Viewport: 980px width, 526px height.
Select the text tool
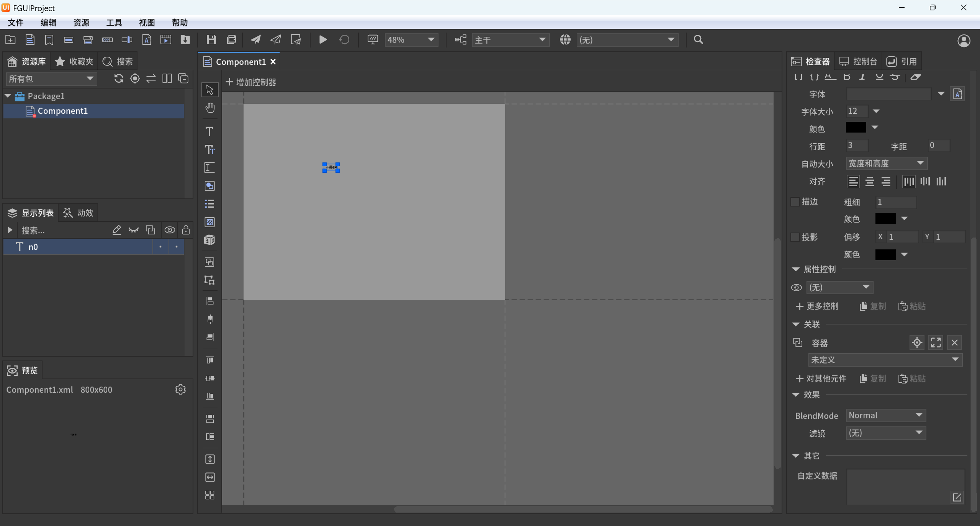coord(209,131)
